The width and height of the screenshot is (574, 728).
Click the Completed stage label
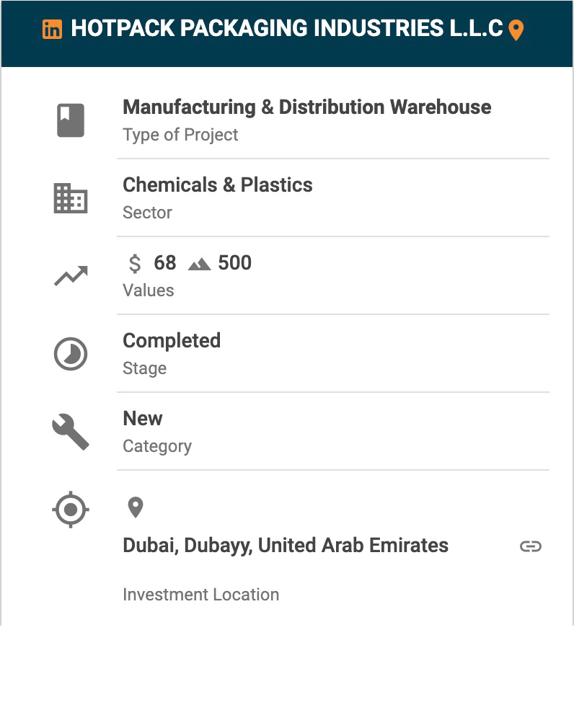[x=172, y=341]
